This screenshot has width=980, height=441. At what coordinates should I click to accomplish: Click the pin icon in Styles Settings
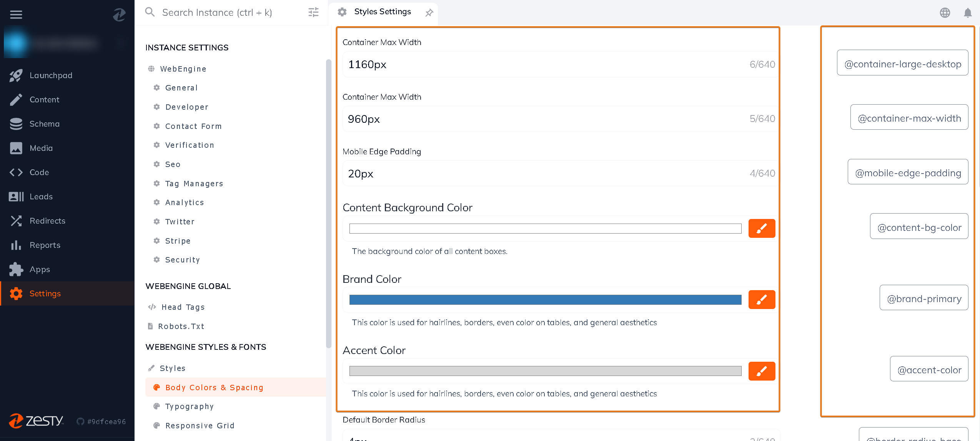click(429, 12)
